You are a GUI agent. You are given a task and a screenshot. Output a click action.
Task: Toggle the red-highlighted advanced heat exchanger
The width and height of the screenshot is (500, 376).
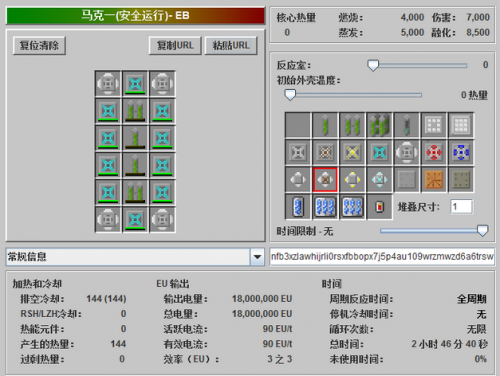pos(325,180)
